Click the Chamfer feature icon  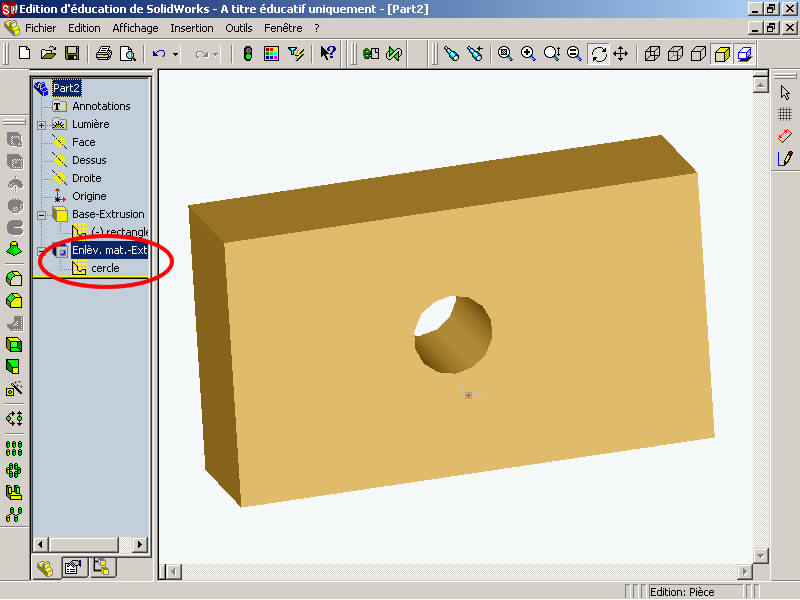click(x=14, y=301)
